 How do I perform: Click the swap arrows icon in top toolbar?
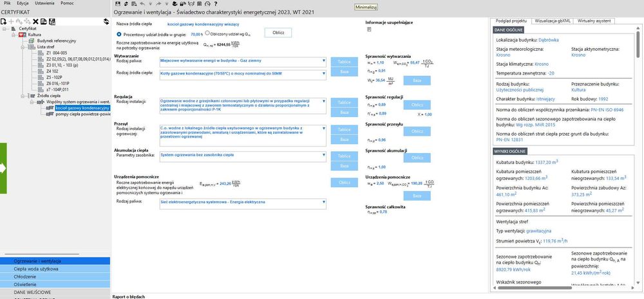pos(126,4)
